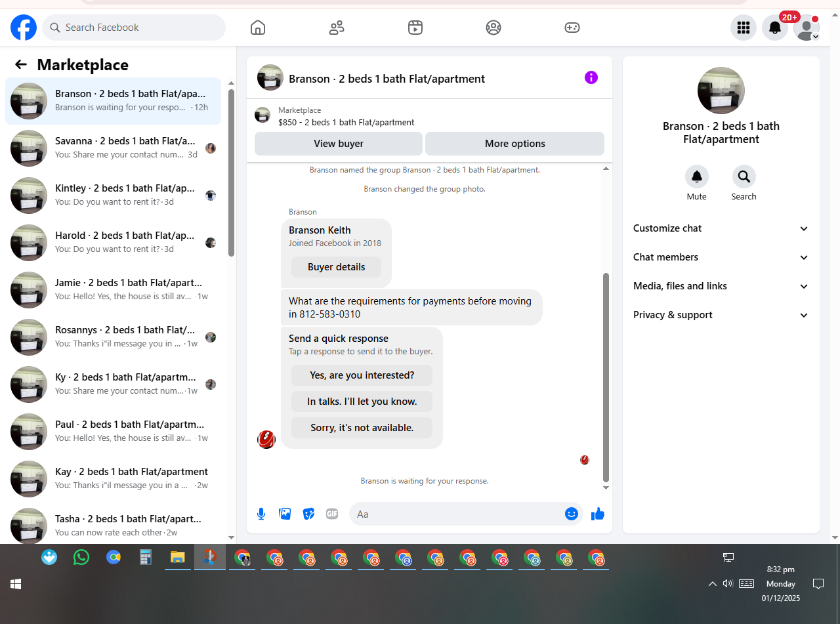Click the sender avatar beside quick responses

tap(266, 440)
